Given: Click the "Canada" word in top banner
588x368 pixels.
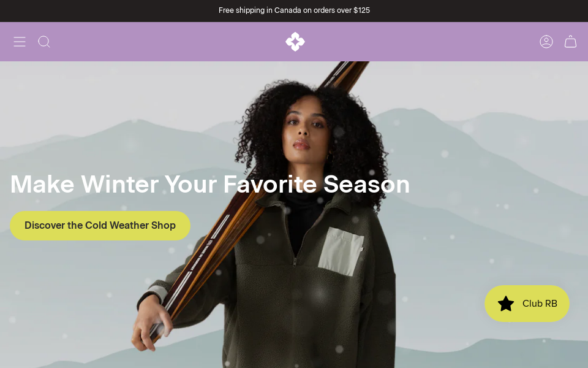Looking at the screenshot, I should click(288, 10).
